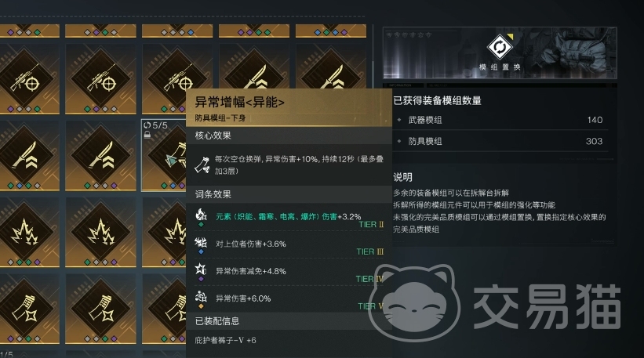Image resolution: width=644 pixels, height=358 pixels.
Task: Click the 5/5 refresh counter icon
Action: click(x=147, y=125)
